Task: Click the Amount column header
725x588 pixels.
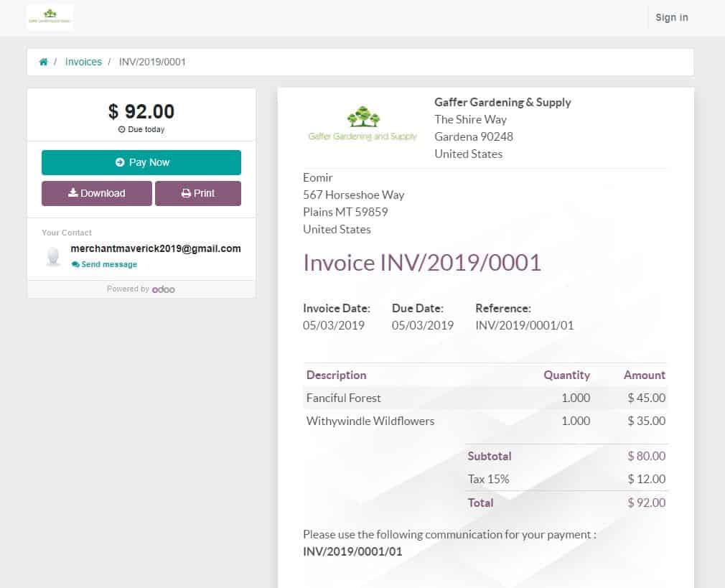Action: tap(645, 375)
